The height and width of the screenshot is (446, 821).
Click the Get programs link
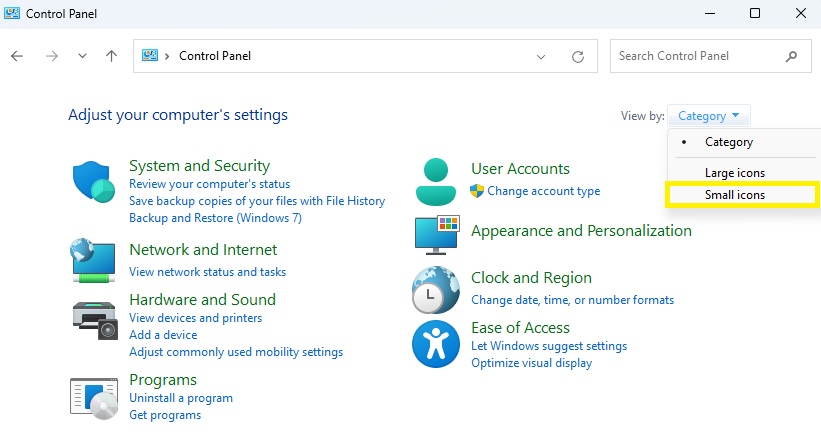pos(165,415)
